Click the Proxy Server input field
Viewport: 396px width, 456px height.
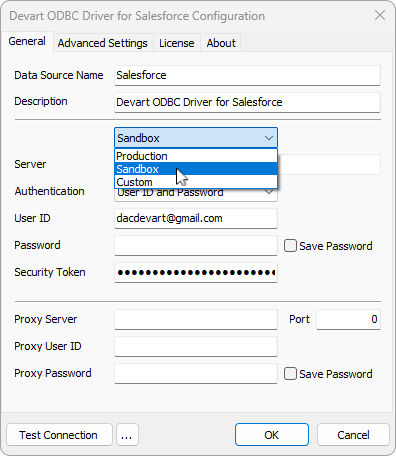196,319
